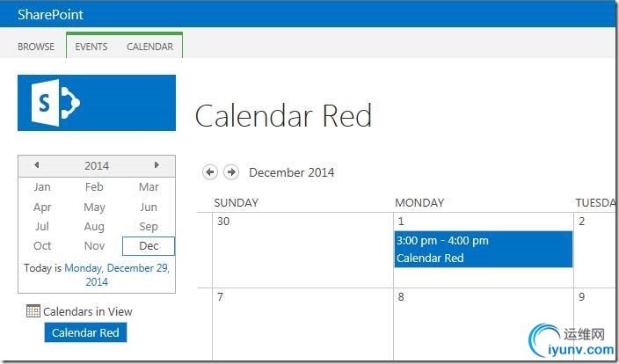Screen dimensions: 619x364
Task: Switch to the CALENDAR ribbon tab
Action: pyautogui.click(x=149, y=47)
